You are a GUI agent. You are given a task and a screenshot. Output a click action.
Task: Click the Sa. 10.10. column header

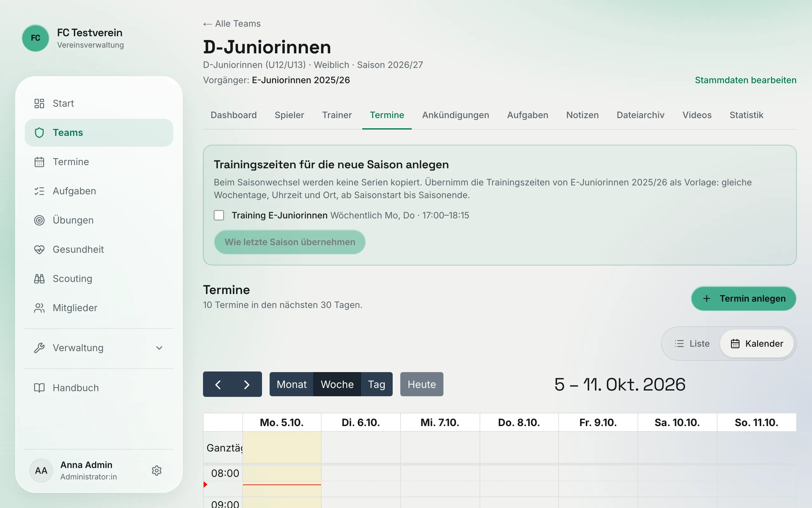click(x=677, y=423)
